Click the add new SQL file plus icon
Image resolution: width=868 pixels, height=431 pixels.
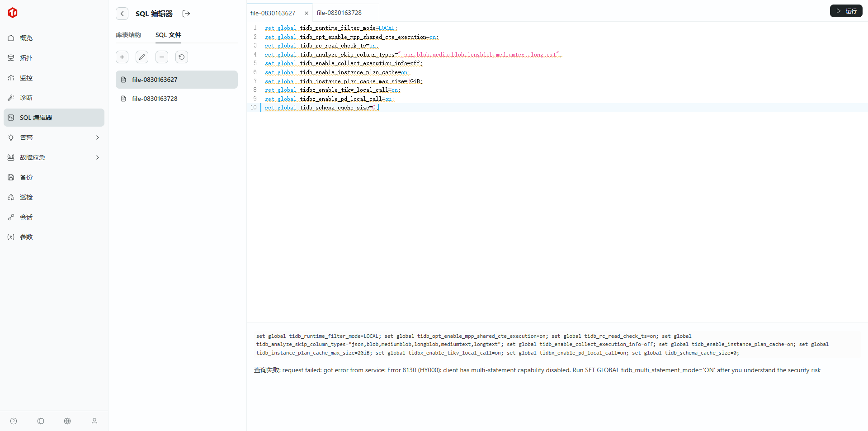(x=122, y=57)
